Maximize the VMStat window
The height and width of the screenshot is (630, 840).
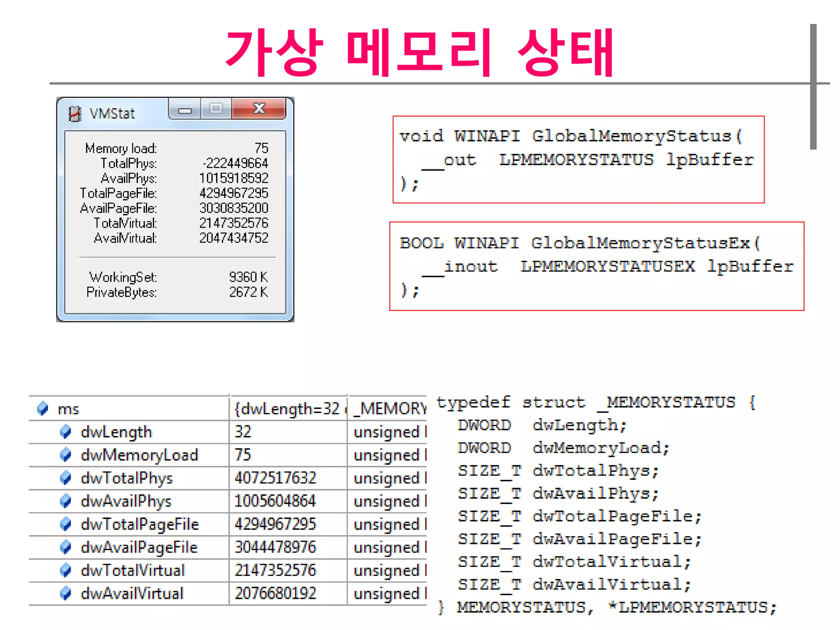pos(216,109)
